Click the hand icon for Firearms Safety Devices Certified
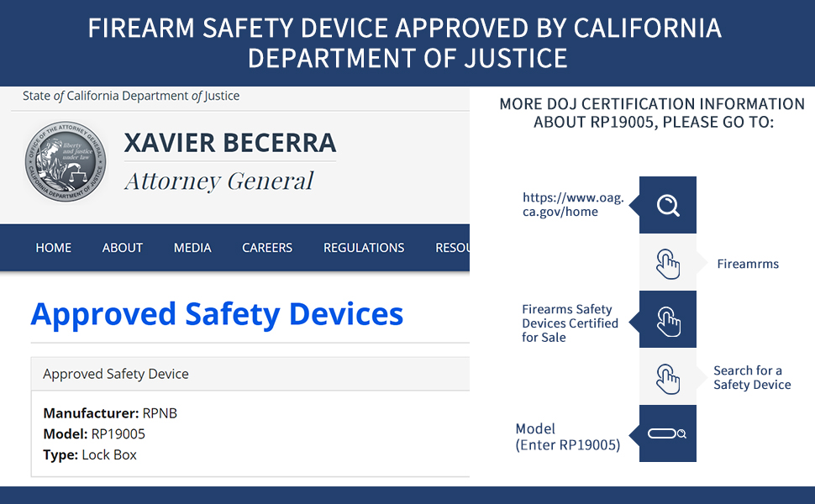The image size is (815, 504). 668,320
